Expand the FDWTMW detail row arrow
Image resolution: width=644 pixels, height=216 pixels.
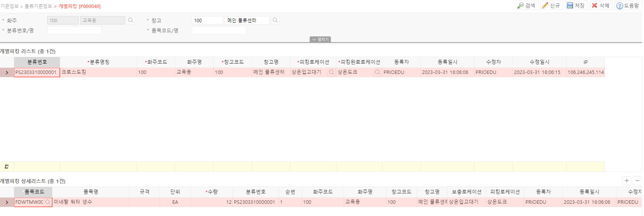tap(7, 202)
